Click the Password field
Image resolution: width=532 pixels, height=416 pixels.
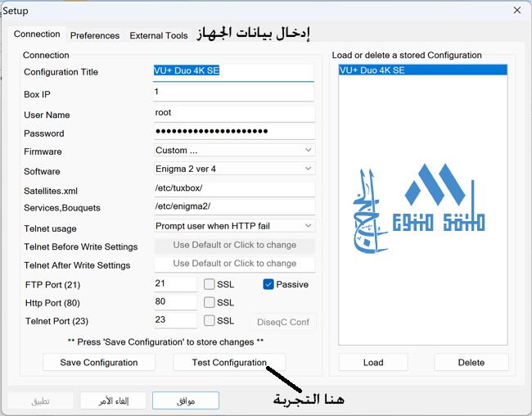click(234, 131)
